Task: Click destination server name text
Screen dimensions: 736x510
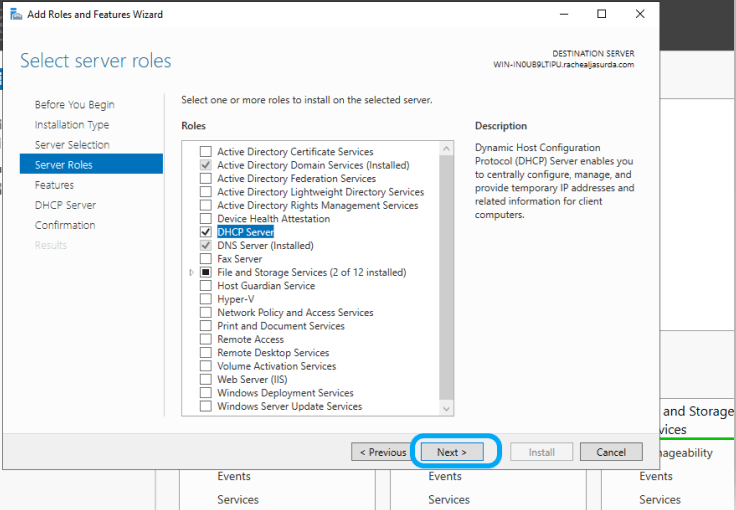Action: pyautogui.click(x=563, y=65)
